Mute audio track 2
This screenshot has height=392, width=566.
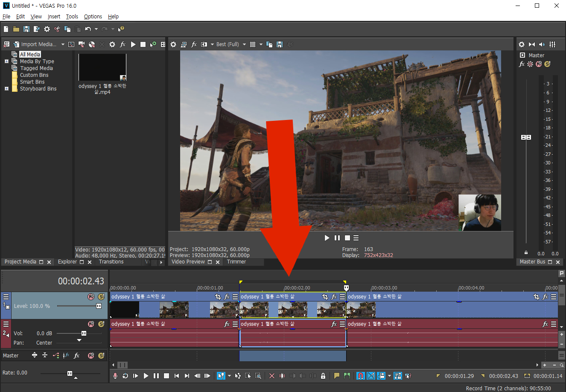pyautogui.click(x=91, y=324)
